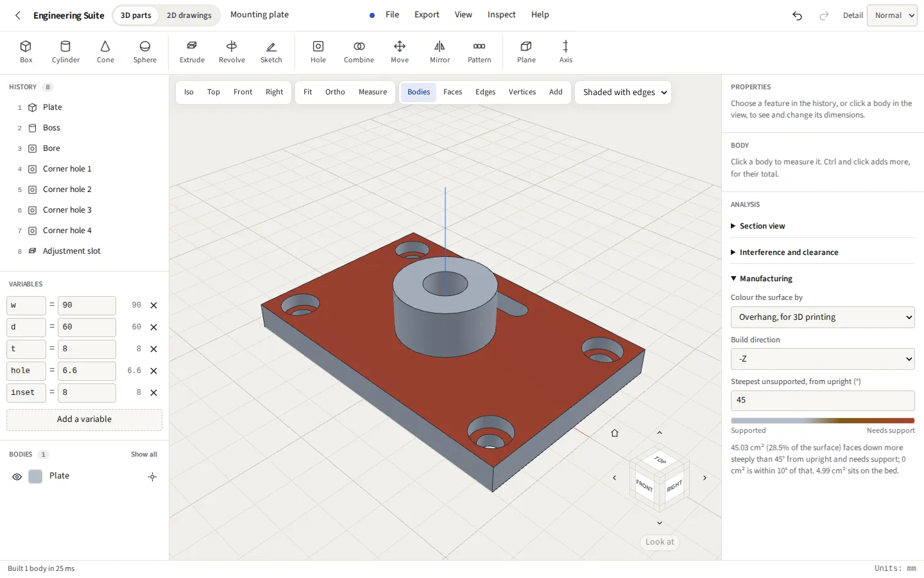The width and height of the screenshot is (924, 578).
Task: Click Show all bodies link
Action: pos(144,455)
